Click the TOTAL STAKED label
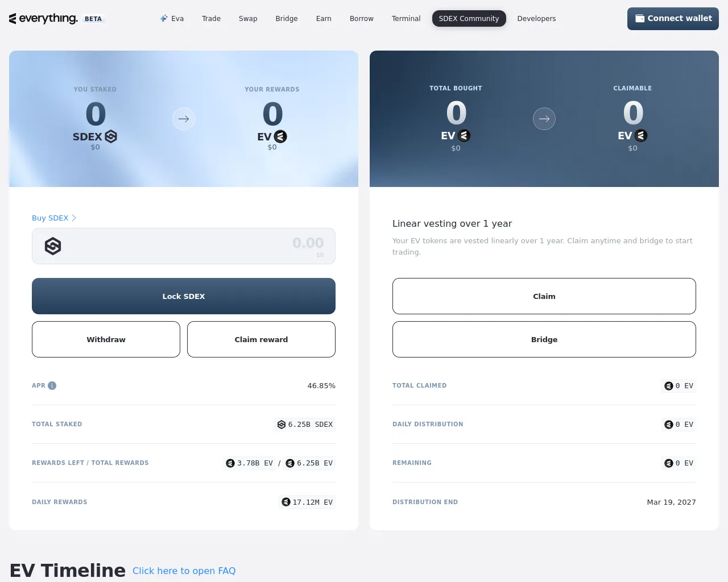The width and height of the screenshot is (728, 582). pyautogui.click(x=57, y=424)
